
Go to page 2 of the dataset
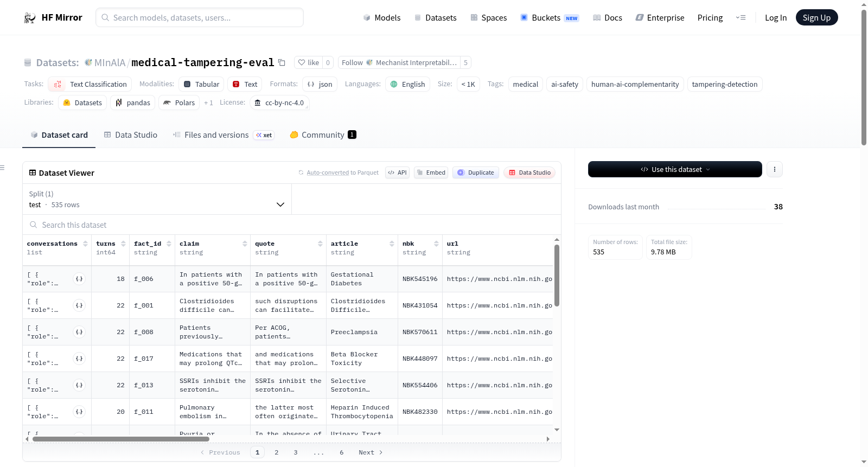277,452
